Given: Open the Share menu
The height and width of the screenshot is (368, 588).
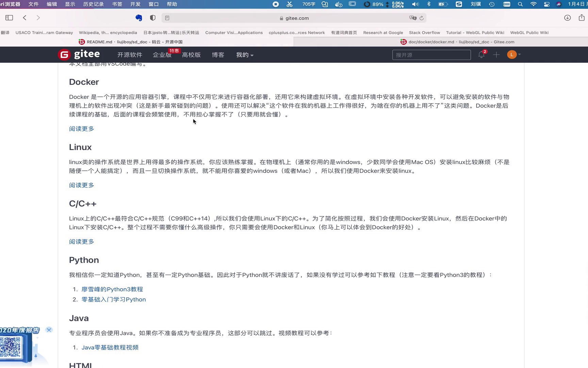Looking at the screenshot, I should (582, 17).
